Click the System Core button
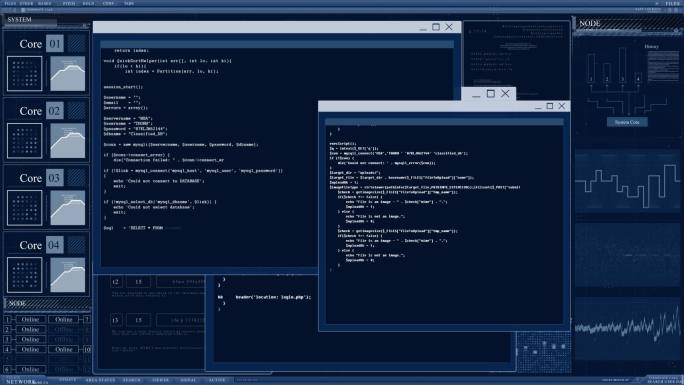Image resolution: width=684 pixels, height=385 pixels. (627, 122)
